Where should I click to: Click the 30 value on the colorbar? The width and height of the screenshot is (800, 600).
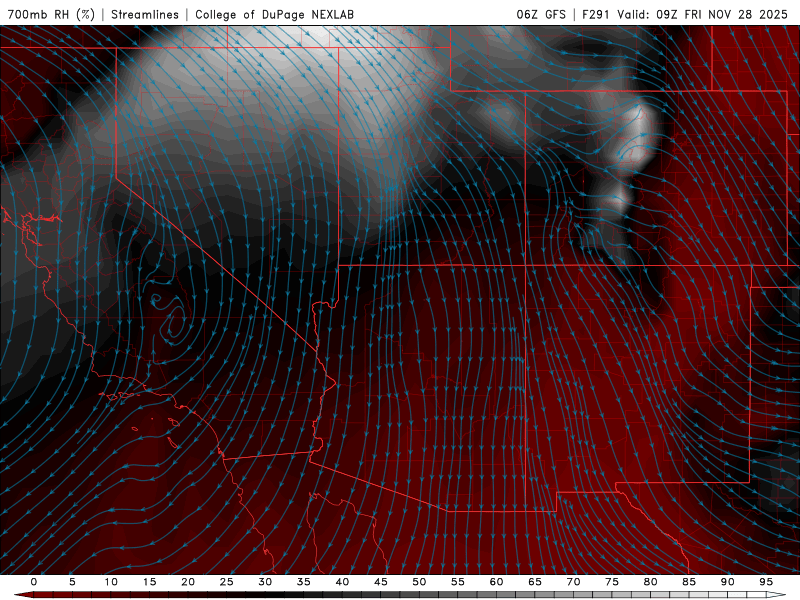click(265, 582)
